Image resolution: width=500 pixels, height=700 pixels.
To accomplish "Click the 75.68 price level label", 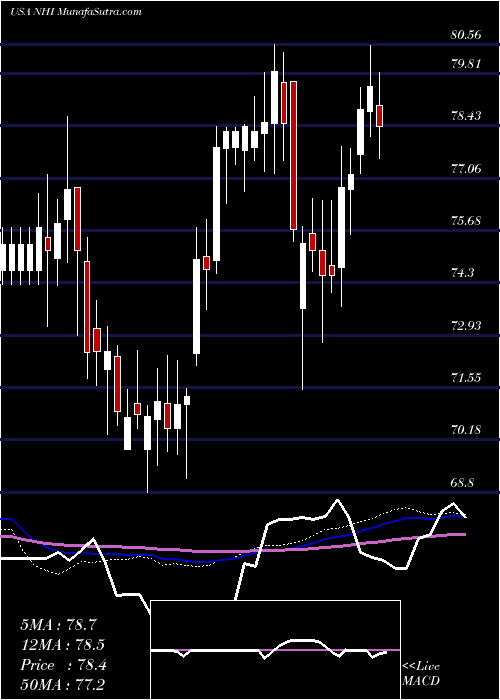I will [466, 221].
